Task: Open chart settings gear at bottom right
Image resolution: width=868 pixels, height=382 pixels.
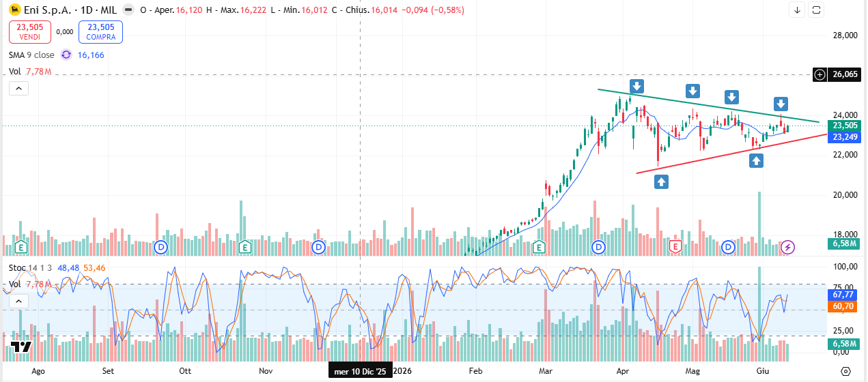Action: tap(845, 371)
